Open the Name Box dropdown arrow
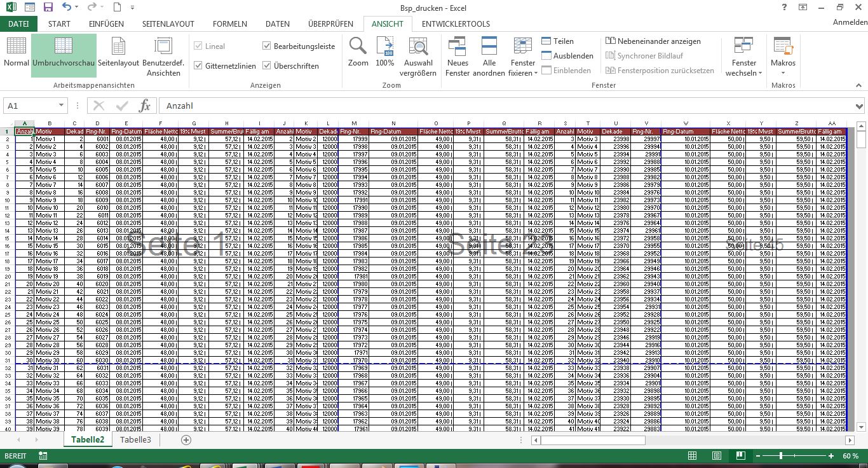The width and height of the screenshot is (868, 468). [x=61, y=106]
